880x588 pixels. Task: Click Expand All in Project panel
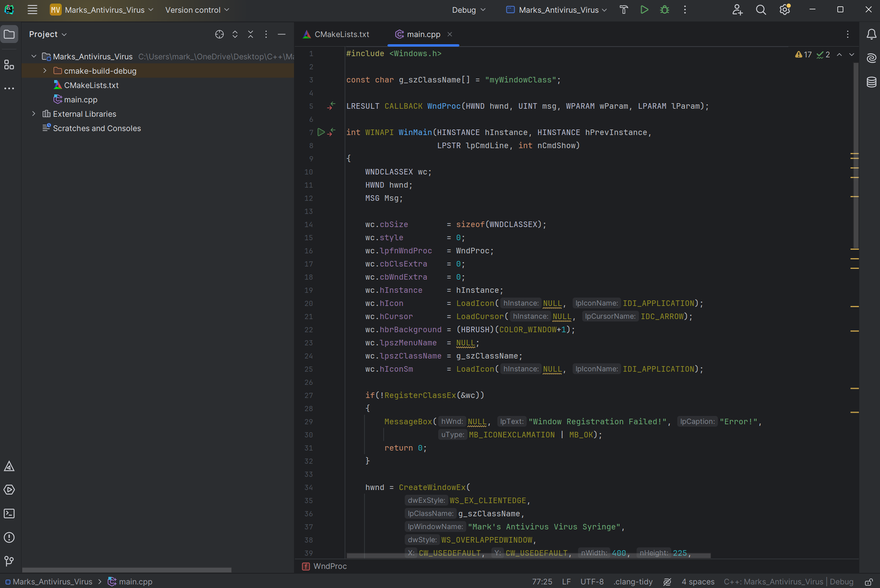[x=235, y=34]
